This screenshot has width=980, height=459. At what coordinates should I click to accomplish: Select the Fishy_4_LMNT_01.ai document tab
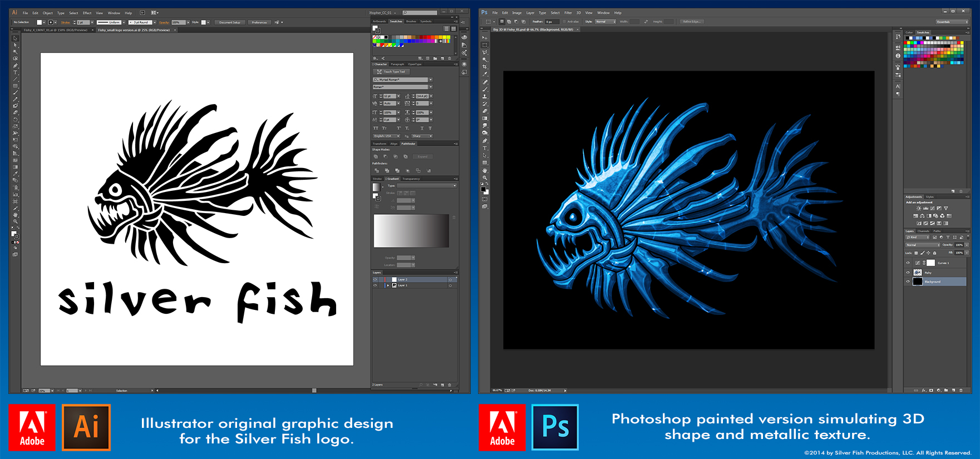coord(56,30)
